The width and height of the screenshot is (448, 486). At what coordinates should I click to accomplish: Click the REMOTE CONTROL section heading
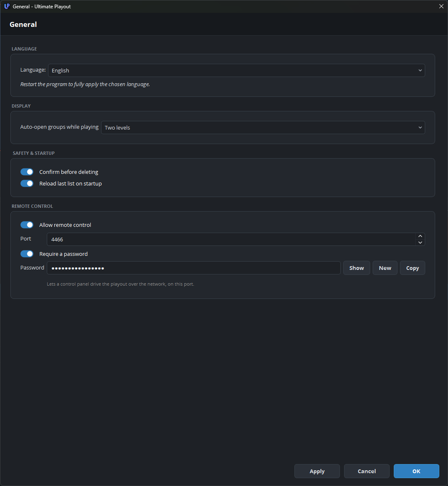[32, 206]
